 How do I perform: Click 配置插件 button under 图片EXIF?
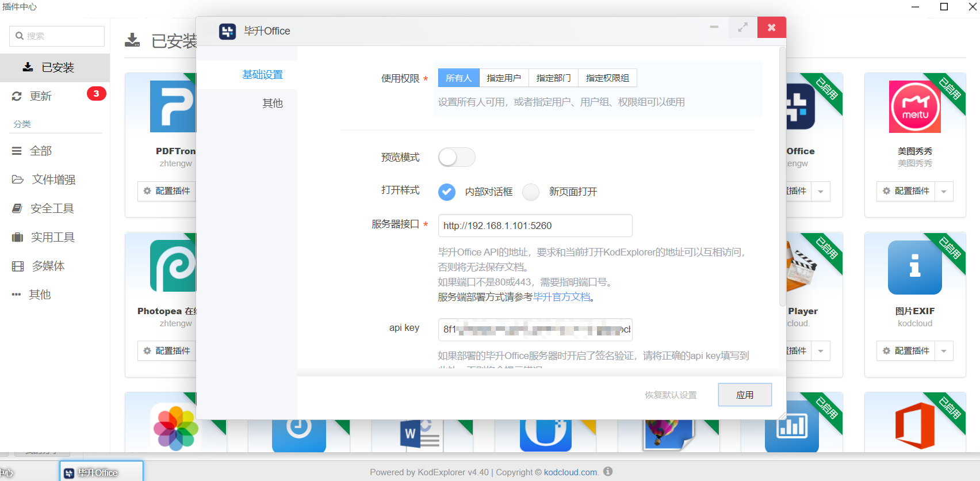pyautogui.click(x=906, y=351)
